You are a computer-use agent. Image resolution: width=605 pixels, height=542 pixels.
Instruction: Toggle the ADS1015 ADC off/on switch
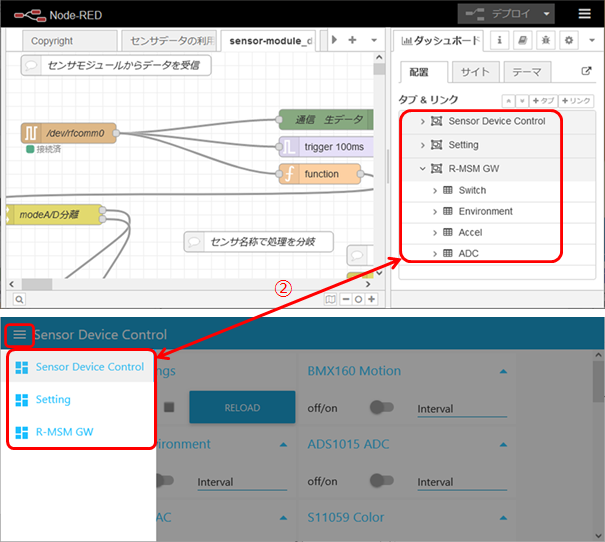381,481
